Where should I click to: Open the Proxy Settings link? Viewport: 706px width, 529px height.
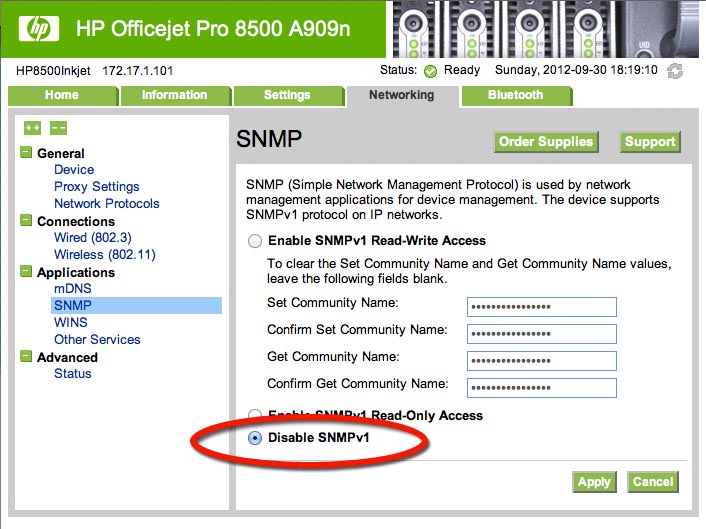coord(96,186)
